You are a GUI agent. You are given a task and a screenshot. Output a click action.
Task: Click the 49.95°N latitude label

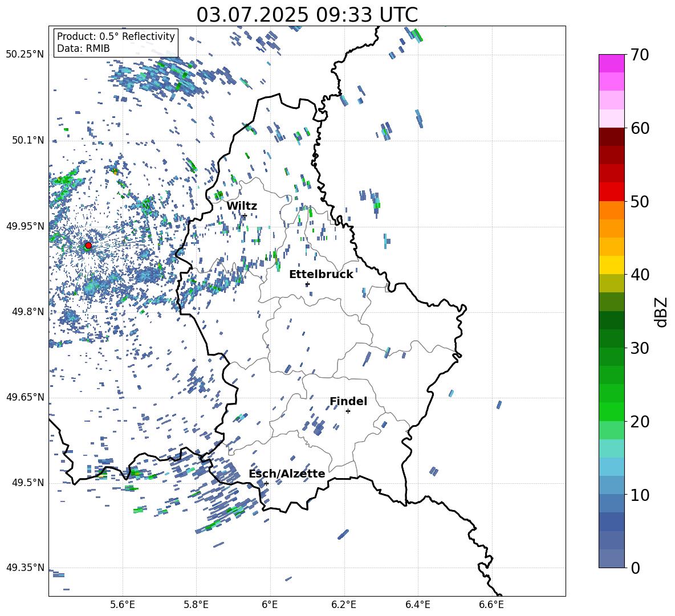pyautogui.click(x=25, y=226)
